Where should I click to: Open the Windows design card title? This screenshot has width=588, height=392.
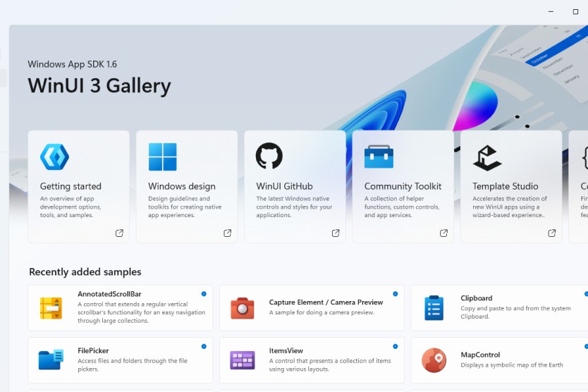(x=181, y=186)
